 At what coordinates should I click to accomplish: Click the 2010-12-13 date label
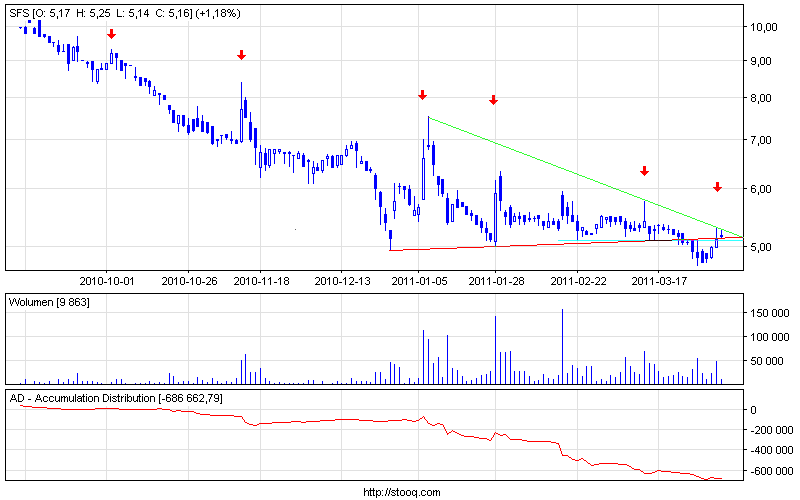point(342,281)
